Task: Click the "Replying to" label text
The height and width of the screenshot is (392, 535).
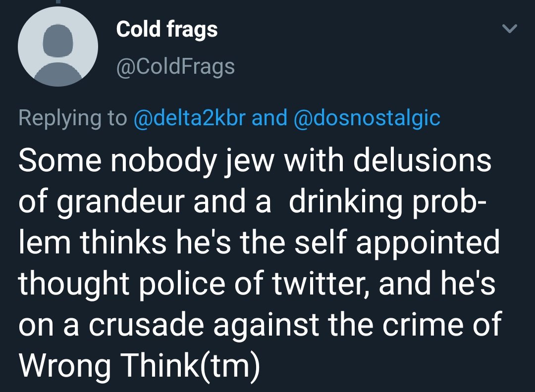Action: click(x=73, y=118)
